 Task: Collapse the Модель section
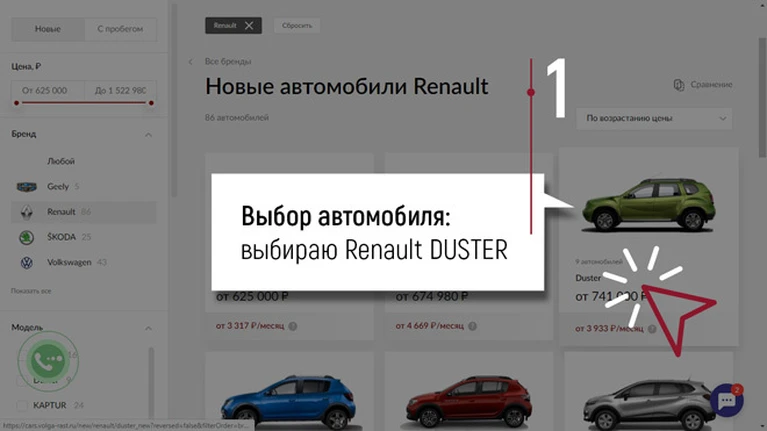pos(148,328)
